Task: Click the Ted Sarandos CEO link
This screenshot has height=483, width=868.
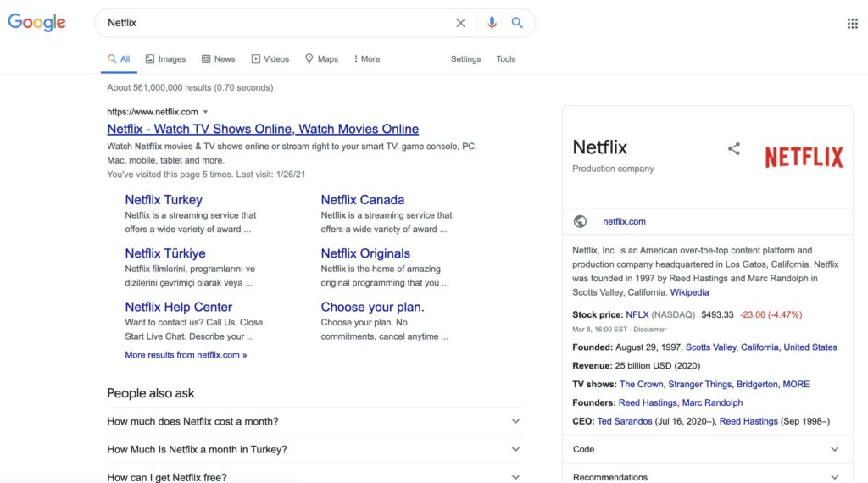Action: pos(625,422)
